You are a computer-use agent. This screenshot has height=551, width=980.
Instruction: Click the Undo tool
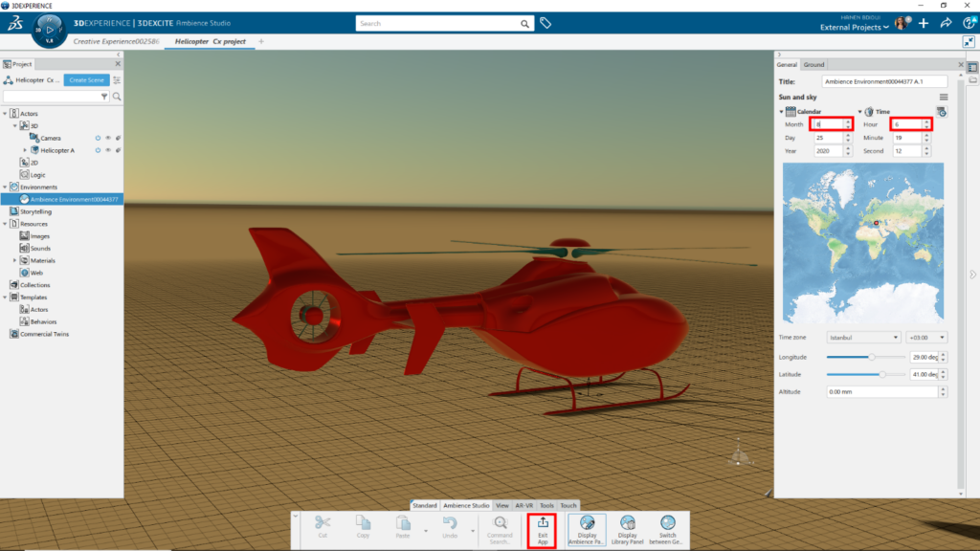pyautogui.click(x=450, y=527)
